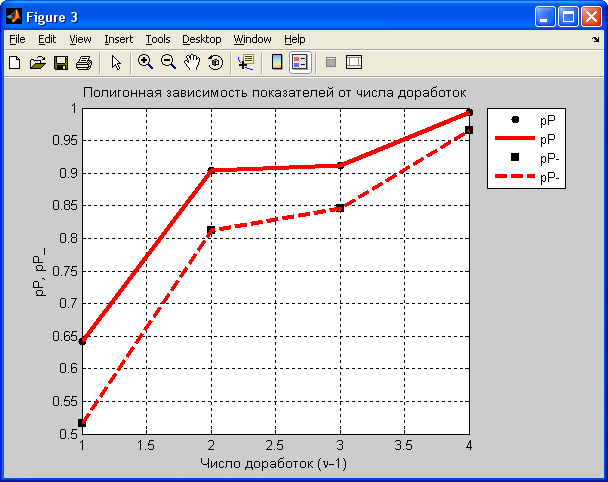Viewport: 608px width, 482px height.
Task: Open the Insert menu
Action: [118, 39]
